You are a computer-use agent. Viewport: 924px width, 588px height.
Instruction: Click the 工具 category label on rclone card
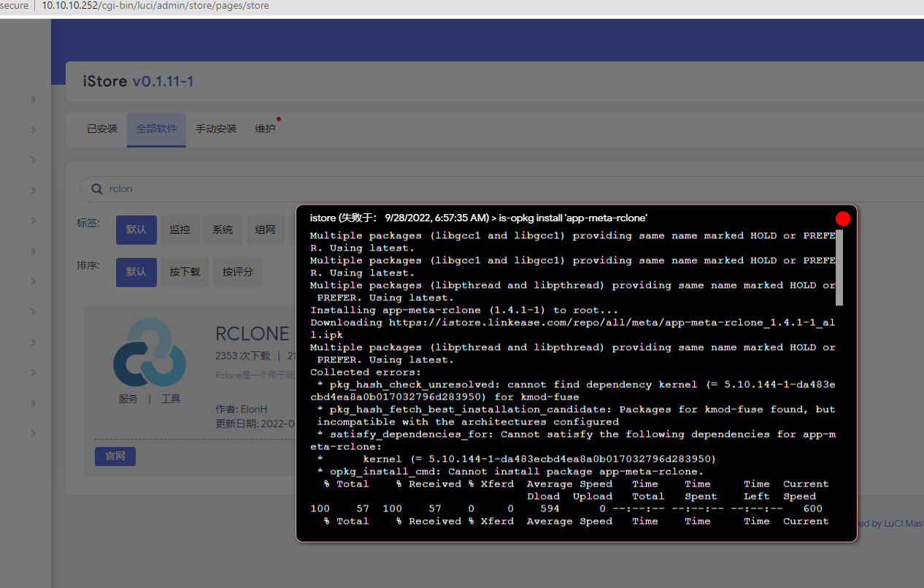point(170,398)
